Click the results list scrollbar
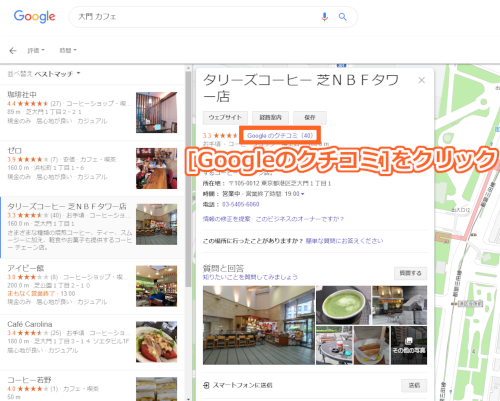This screenshot has width=500, height=401. coord(188,178)
